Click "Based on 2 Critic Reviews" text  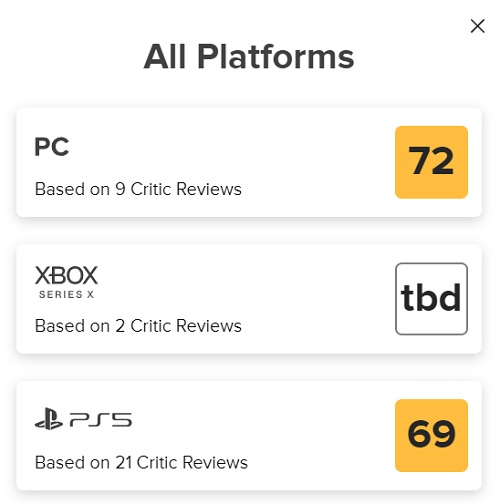[x=138, y=326]
